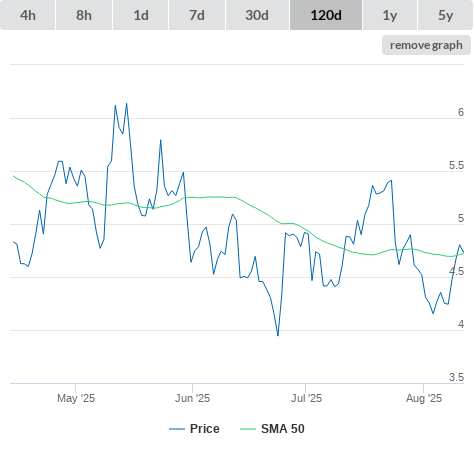Image resolution: width=474 pixels, height=455 pixels.
Task: Click the lowest price dip near 4
Action: [x=278, y=335]
